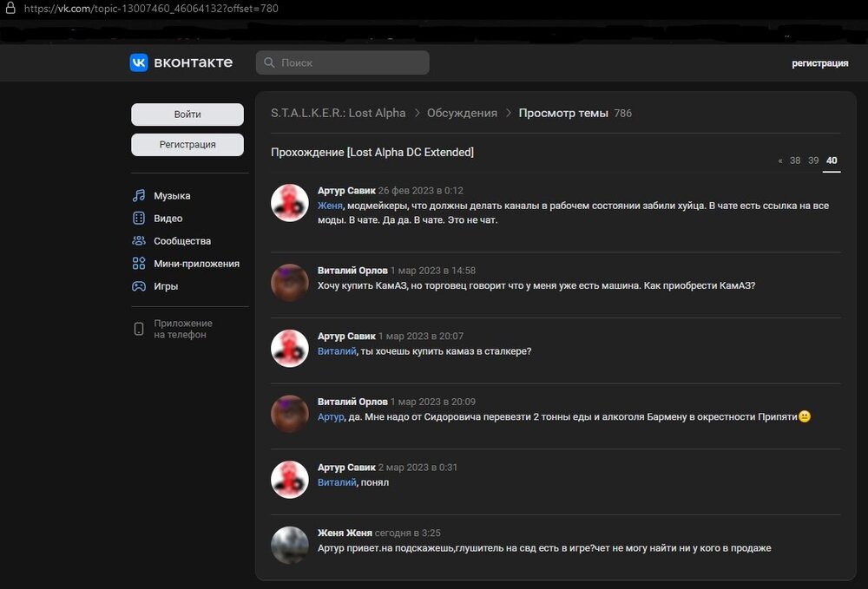This screenshot has height=589, width=868.
Task: Click регистрация link in top header
Action: [x=819, y=63]
